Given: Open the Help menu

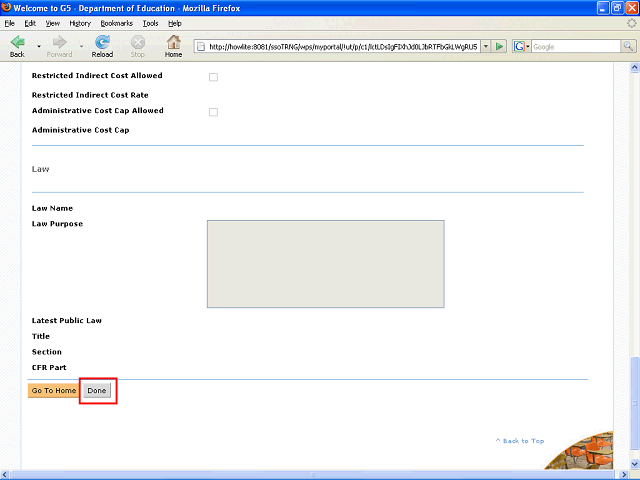Looking at the screenshot, I should (175, 23).
